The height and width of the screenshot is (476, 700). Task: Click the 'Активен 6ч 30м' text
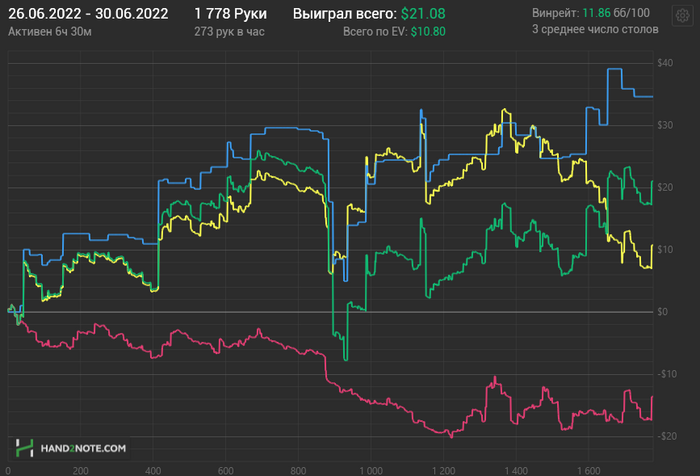coord(50,32)
